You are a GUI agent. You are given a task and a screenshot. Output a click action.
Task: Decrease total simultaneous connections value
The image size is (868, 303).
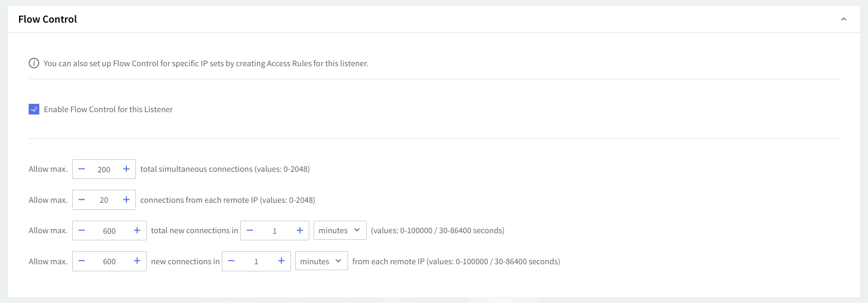tap(82, 169)
